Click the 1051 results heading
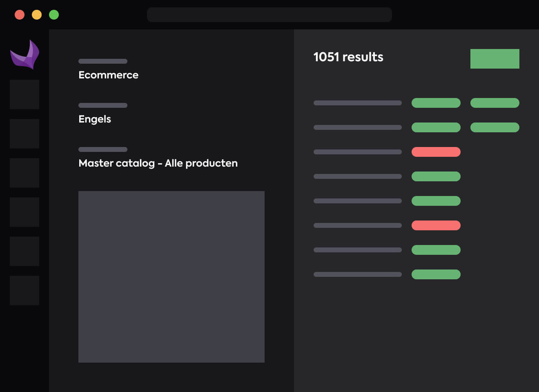 [x=348, y=57]
